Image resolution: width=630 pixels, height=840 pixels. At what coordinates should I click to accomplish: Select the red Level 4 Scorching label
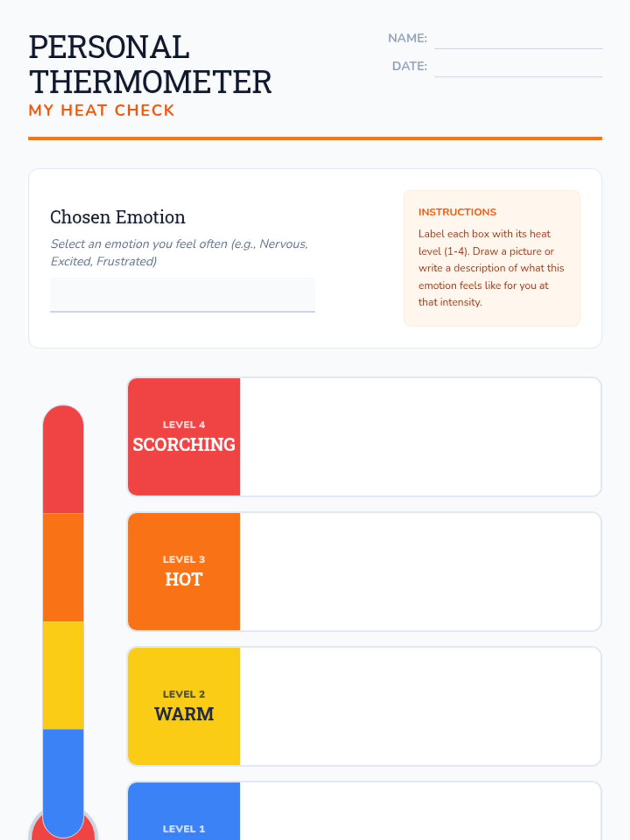pos(184,437)
